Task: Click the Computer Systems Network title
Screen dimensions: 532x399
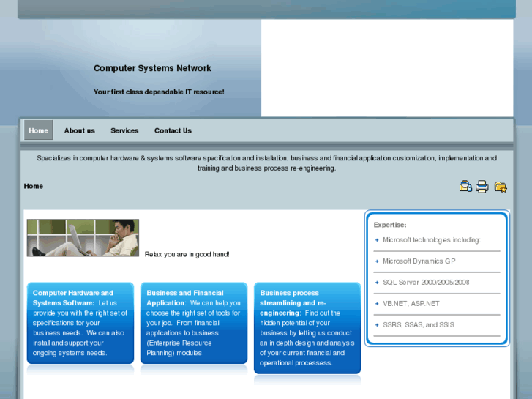Action: 152,68
